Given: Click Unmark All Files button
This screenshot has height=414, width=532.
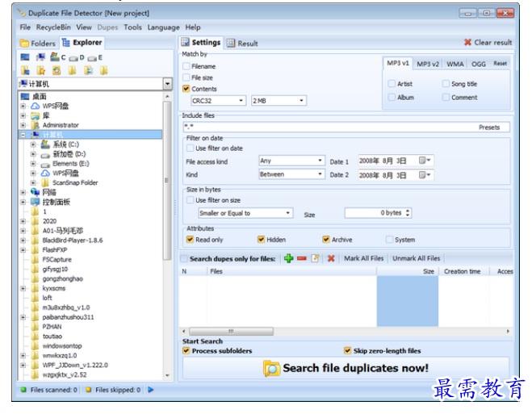Looking at the screenshot, I should (x=417, y=258).
